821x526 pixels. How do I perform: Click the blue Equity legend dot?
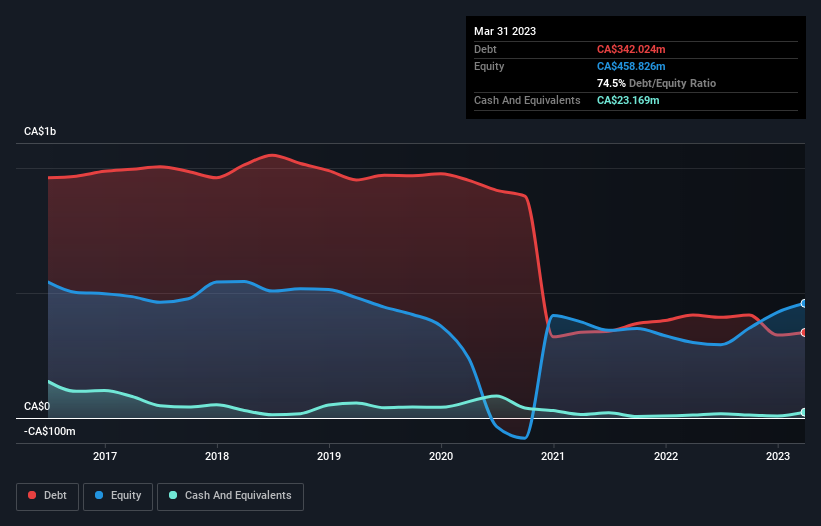click(x=99, y=495)
